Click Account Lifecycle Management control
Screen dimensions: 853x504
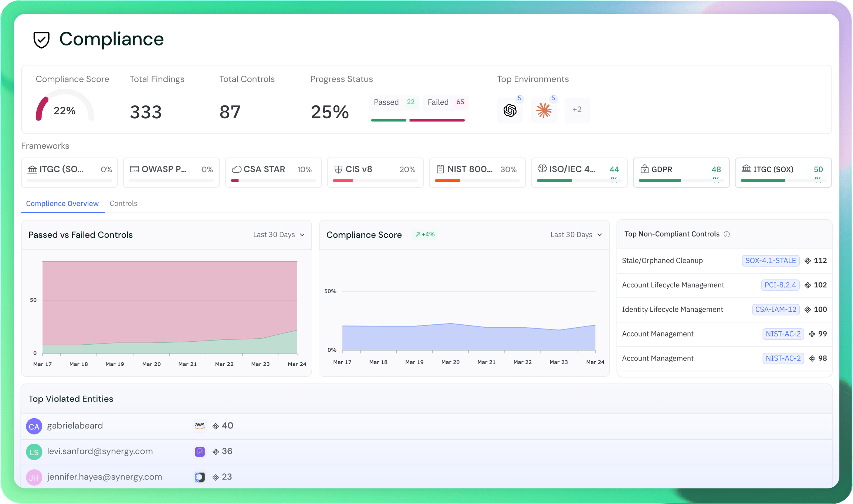pyautogui.click(x=673, y=285)
